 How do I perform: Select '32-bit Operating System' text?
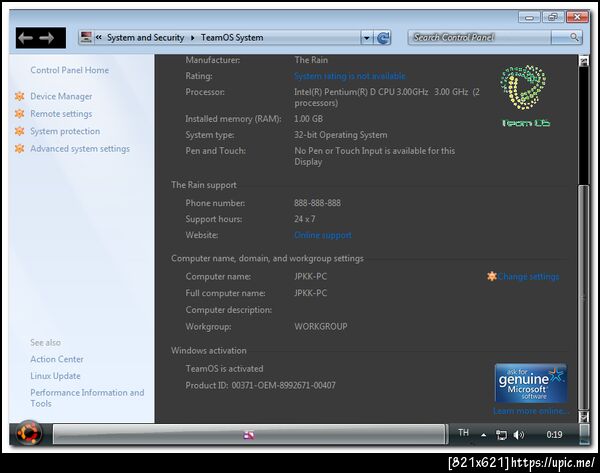[x=341, y=135]
